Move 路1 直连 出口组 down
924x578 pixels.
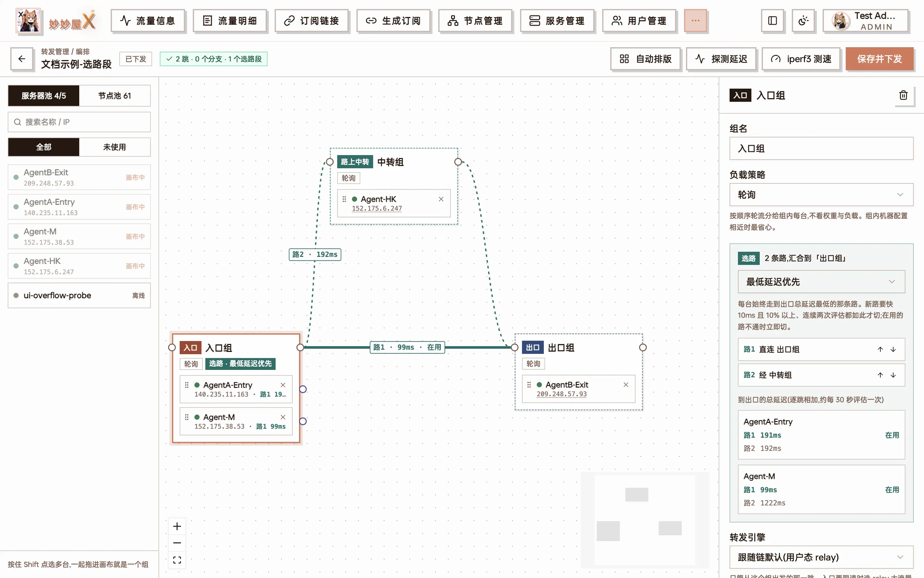point(893,349)
